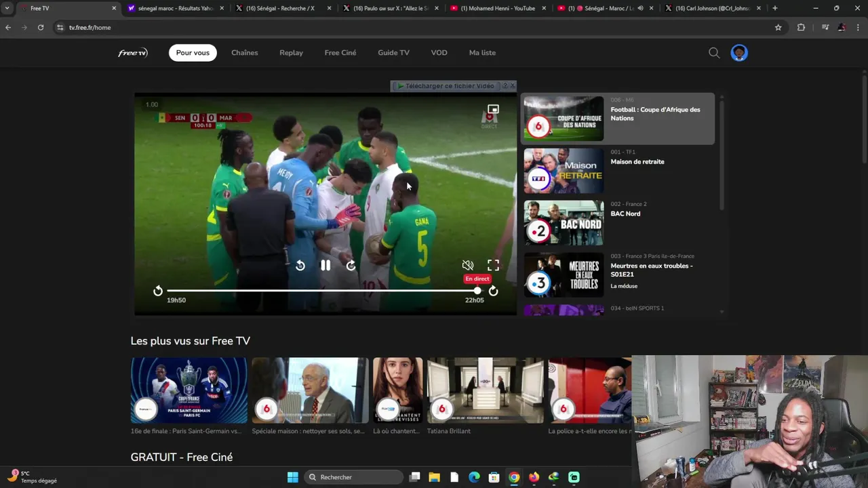Open the Guide TV menu item
Screen dimensions: 868x488
click(x=394, y=53)
